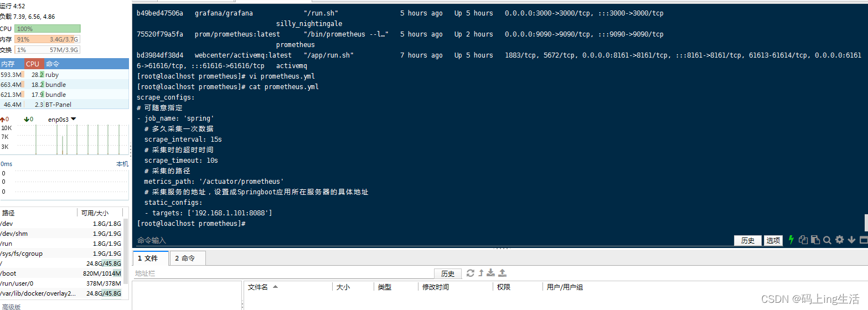Click the metrics_path '/actuator/prometheus' line

214,182
